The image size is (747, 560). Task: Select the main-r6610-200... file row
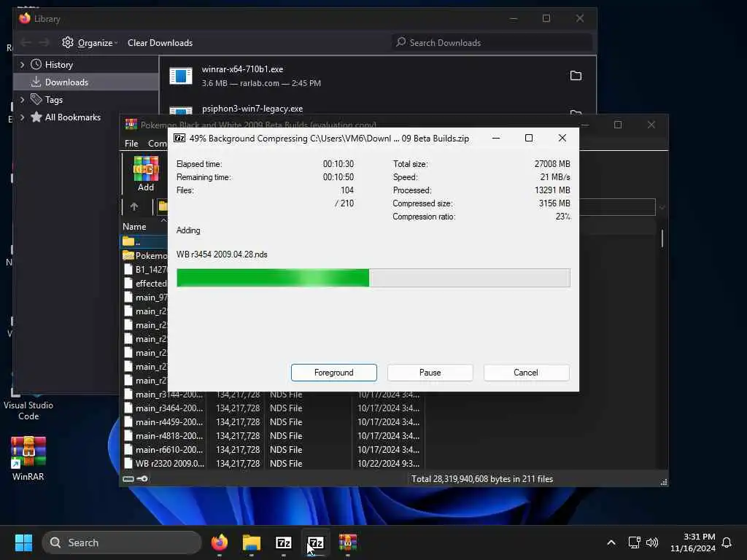point(271,449)
